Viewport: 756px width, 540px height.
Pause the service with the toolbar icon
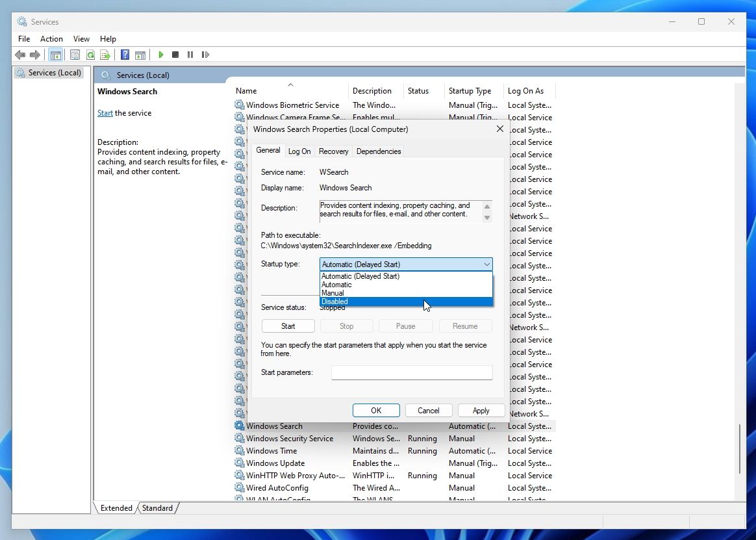click(190, 55)
